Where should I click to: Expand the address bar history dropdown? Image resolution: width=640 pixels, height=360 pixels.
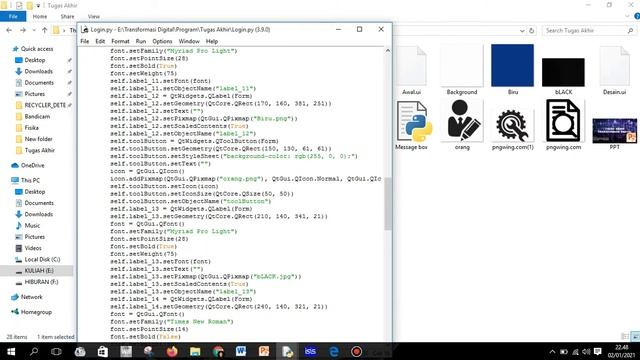[522, 31]
